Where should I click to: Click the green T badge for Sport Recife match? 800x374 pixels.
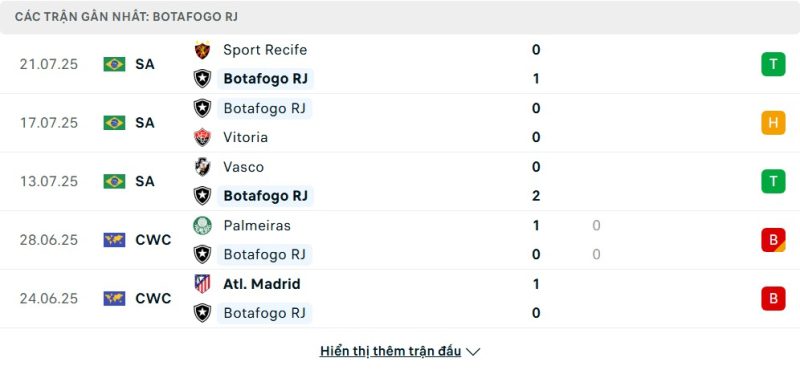tap(773, 64)
